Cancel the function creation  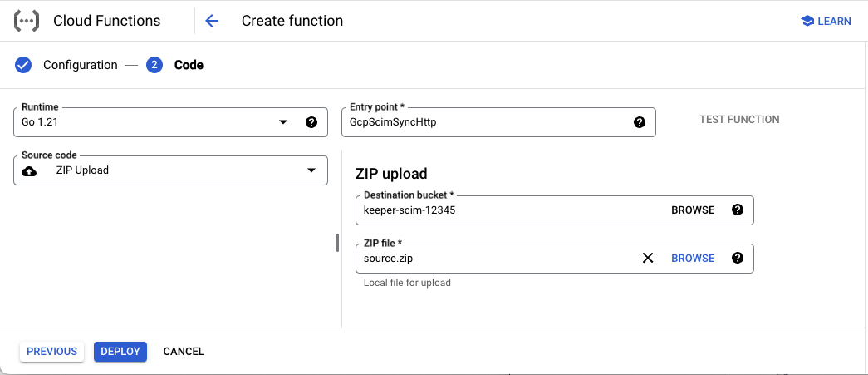pyautogui.click(x=184, y=352)
